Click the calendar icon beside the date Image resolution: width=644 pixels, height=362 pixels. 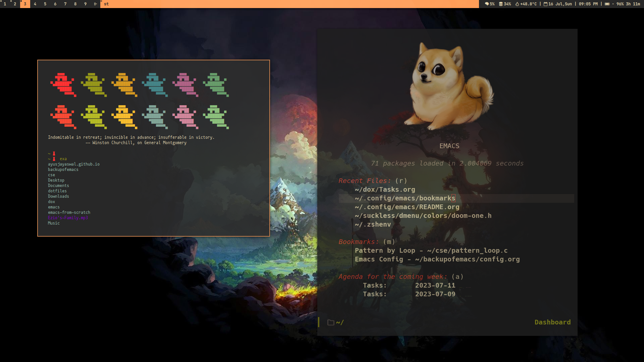(x=545, y=4)
